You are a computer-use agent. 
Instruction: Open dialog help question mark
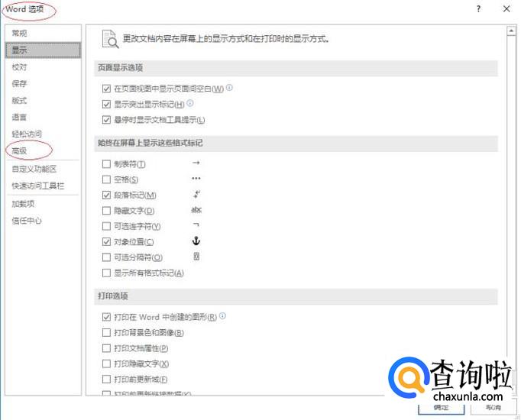478,9
